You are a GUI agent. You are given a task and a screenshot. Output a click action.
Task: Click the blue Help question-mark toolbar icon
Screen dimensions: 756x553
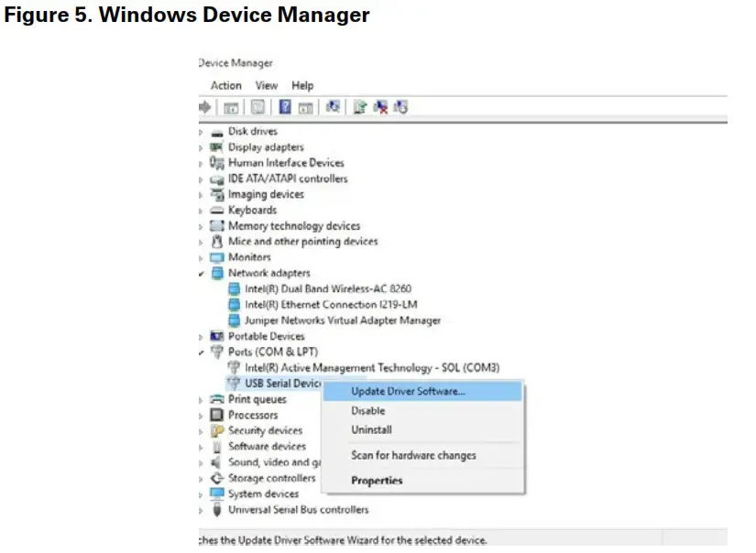285,107
